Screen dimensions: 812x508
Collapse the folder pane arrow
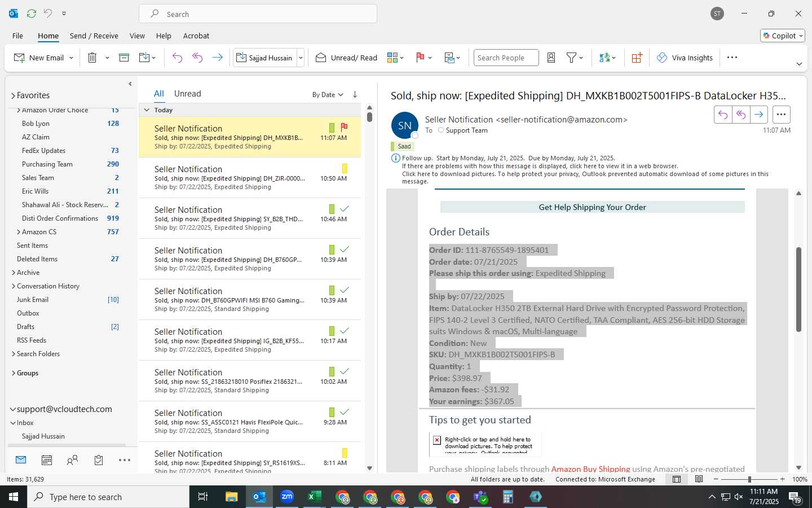[x=130, y=84]
